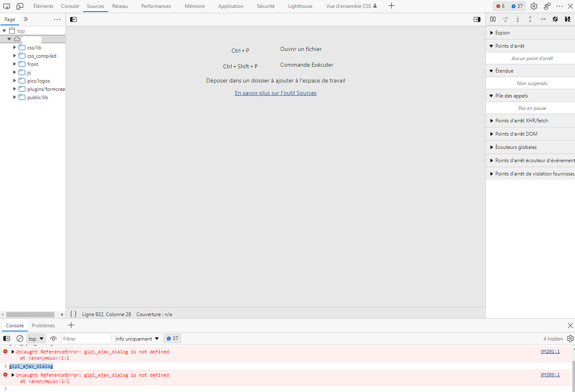Toggle the device toolbar emulation icon
This screenshot has height=392, width=575.
coord(19,6)
